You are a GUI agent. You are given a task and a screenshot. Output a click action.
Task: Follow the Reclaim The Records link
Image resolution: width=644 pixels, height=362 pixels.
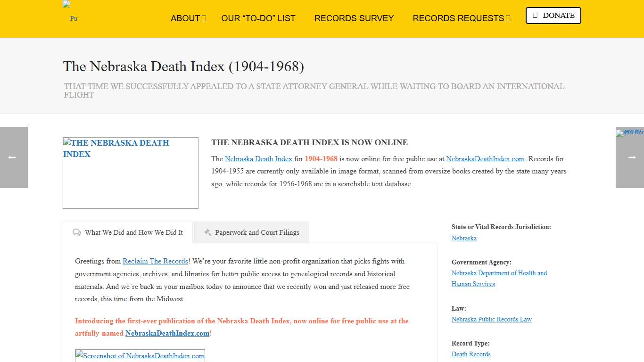click(x=155, y=261)
